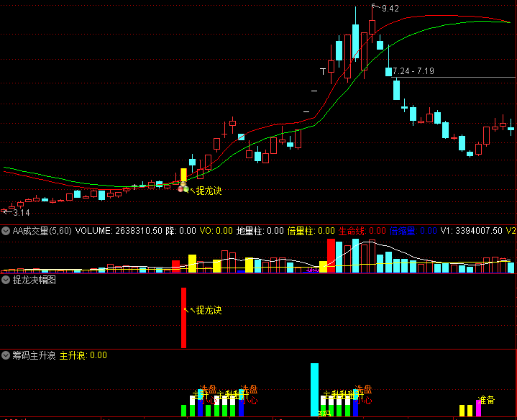Click the VO: 0.00 label
Image resolution: width=517 pixels, height=420 pixels.
216,231
